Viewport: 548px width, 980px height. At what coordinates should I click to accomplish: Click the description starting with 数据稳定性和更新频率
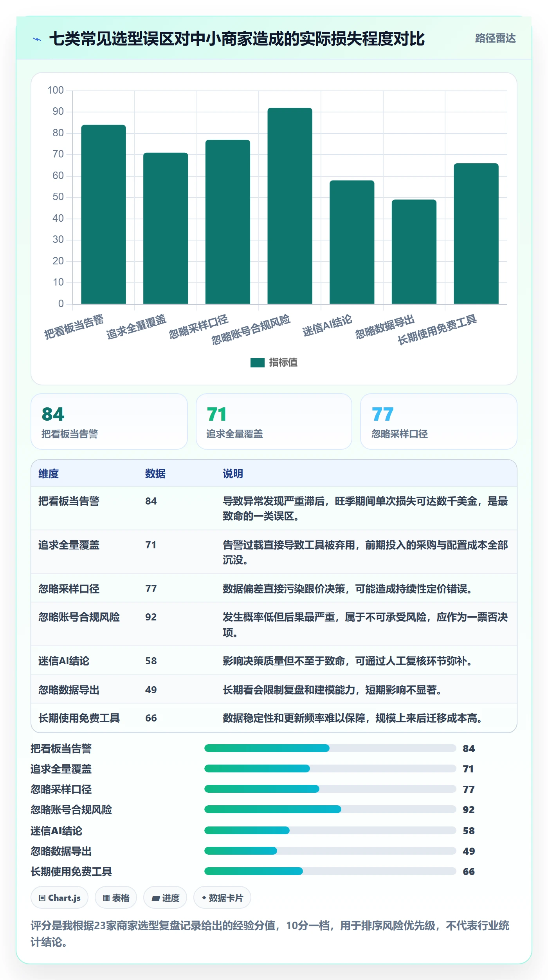click(x=352, y=718)
